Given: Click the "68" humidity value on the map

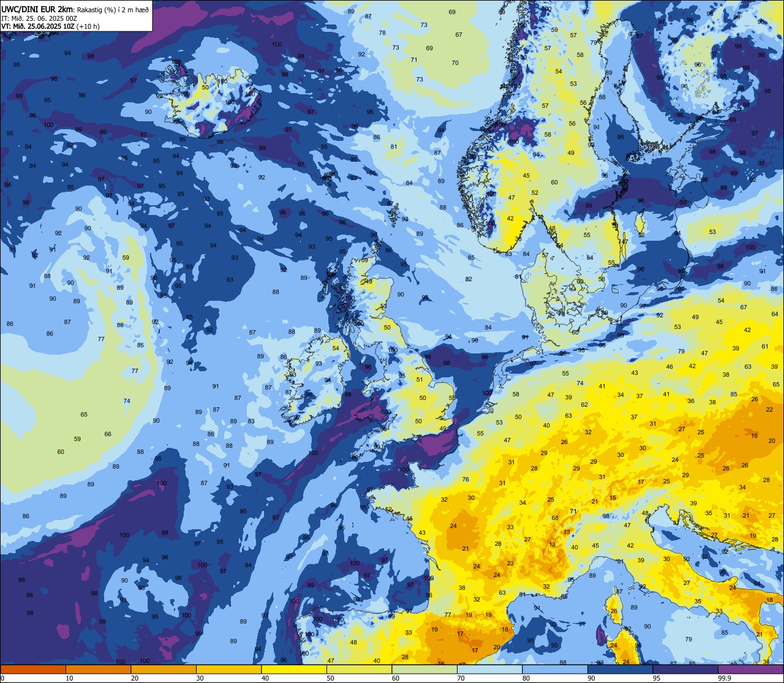Looking at the screenshot, I should (555, 518).
